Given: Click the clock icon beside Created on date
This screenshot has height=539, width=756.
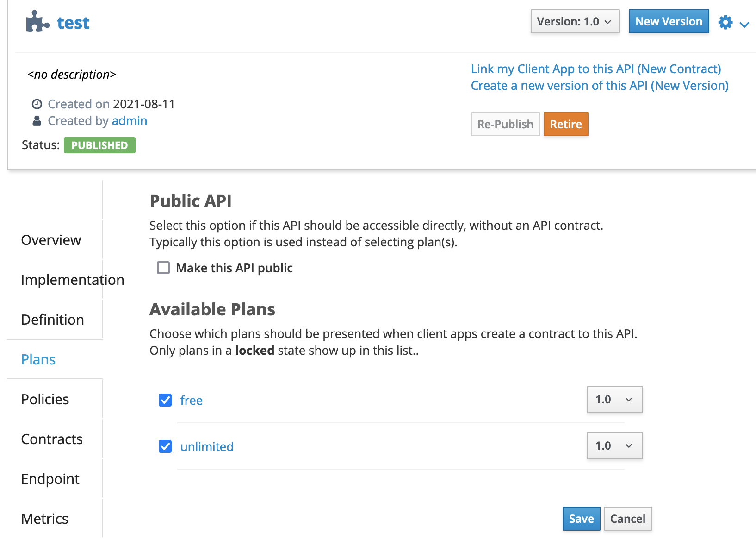Looking at the screenshot, I should tap(37, 104).
